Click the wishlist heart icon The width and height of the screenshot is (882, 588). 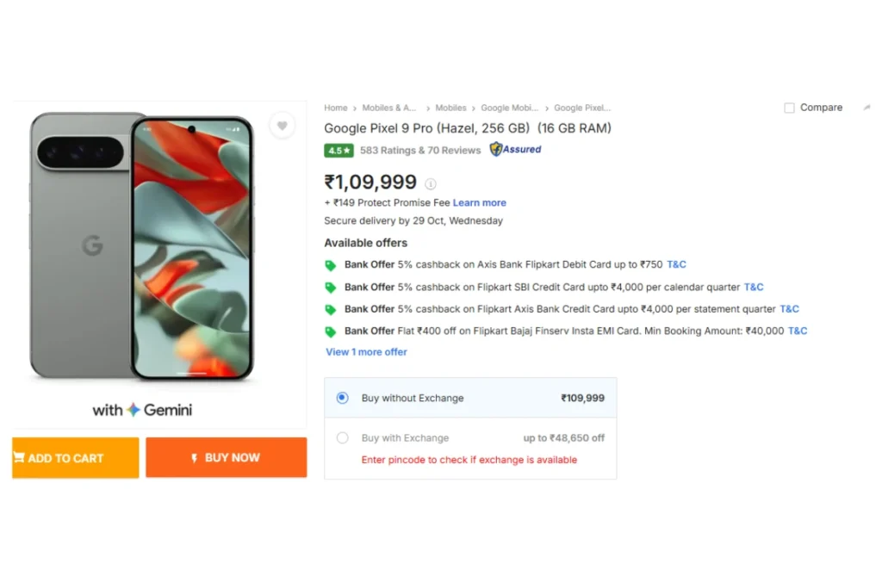(282, 126)
